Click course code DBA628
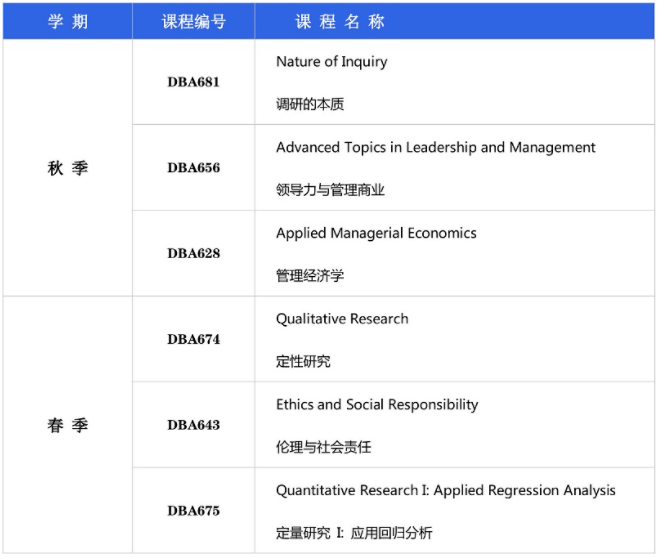The height and width of the screenshot is (557, 657). (x=193, y=254)
